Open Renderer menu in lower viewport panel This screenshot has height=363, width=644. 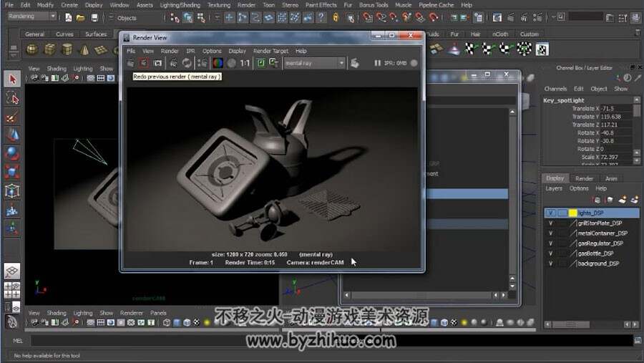click(132, 313)
